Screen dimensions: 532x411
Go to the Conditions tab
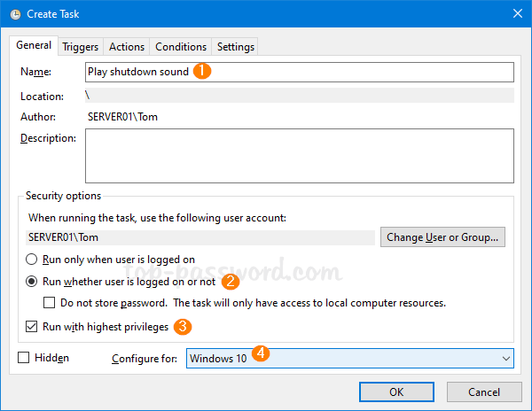[x=180, y=47]
